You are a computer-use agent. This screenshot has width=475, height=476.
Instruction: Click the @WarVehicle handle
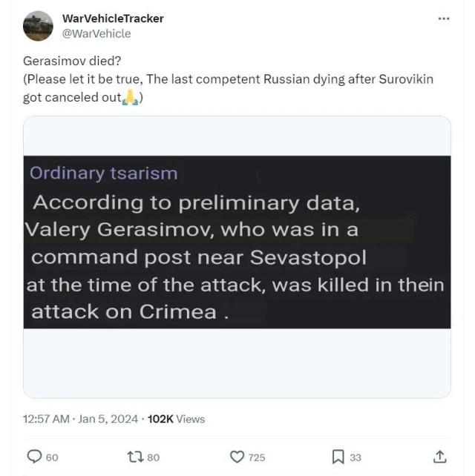point(96,33)
